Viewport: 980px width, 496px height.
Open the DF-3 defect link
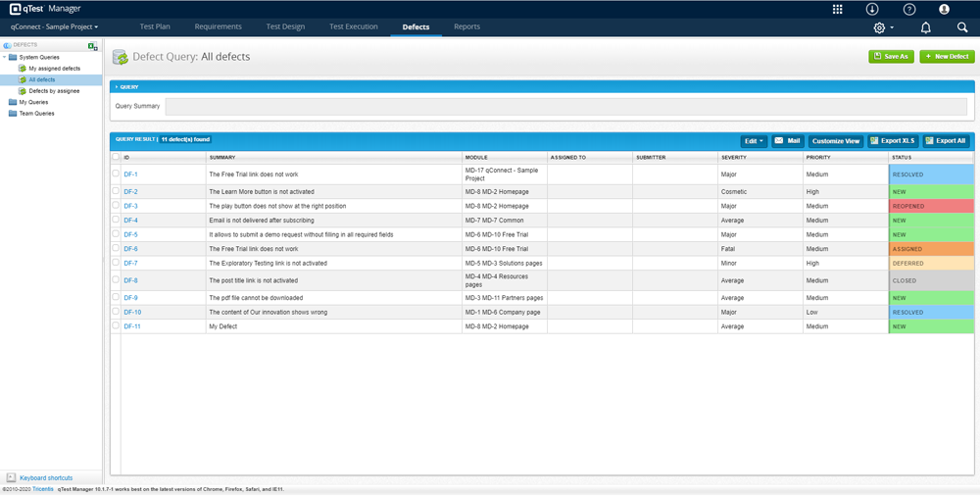click(x=130, y=206)
